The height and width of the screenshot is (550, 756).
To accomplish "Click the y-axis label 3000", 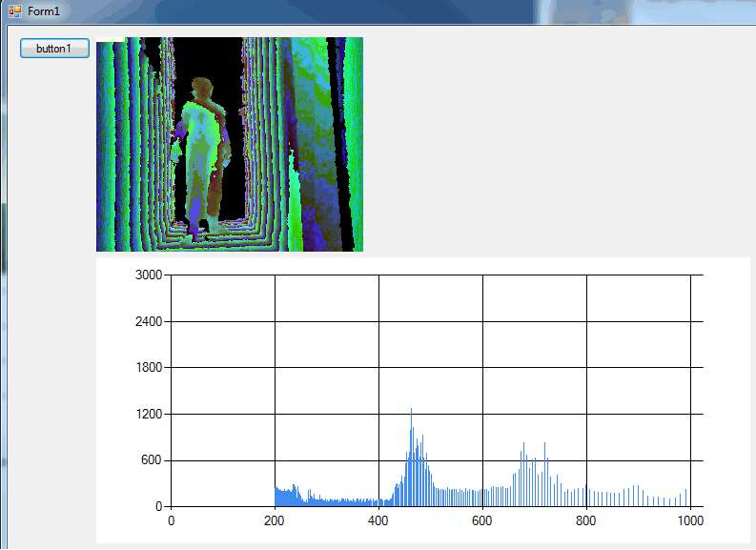I will coord(149,275).
